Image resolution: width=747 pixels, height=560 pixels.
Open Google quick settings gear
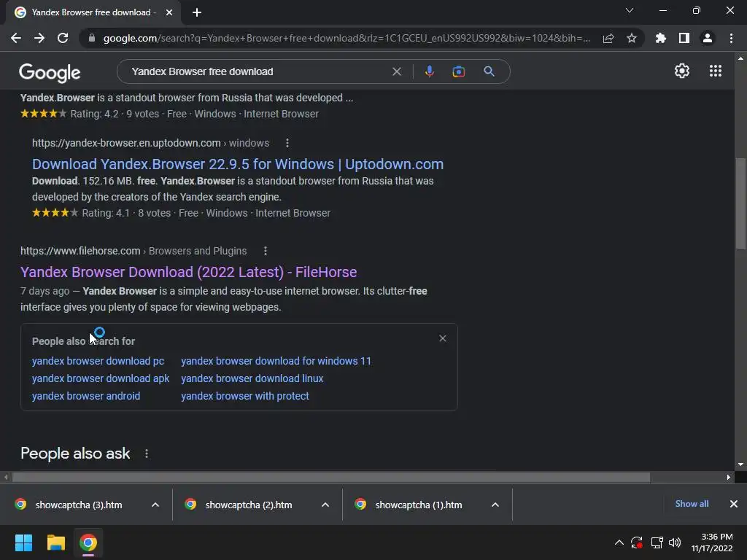point(682,71)
